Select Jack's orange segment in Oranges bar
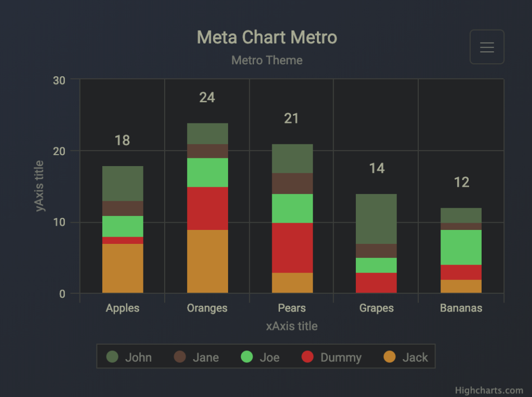The width and height of the screenshot is (532, 397). pyautogui.click(x=207, y=261)
